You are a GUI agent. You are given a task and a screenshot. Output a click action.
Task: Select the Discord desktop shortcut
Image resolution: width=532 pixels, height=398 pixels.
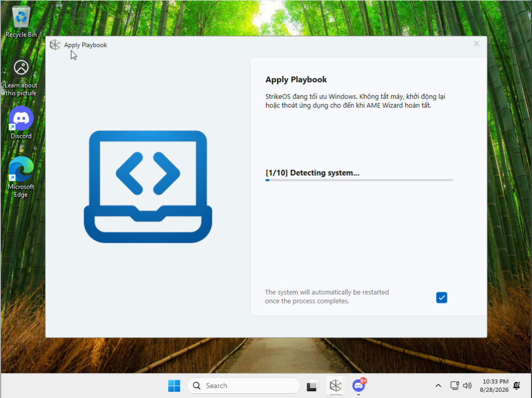tap(21, 123)
